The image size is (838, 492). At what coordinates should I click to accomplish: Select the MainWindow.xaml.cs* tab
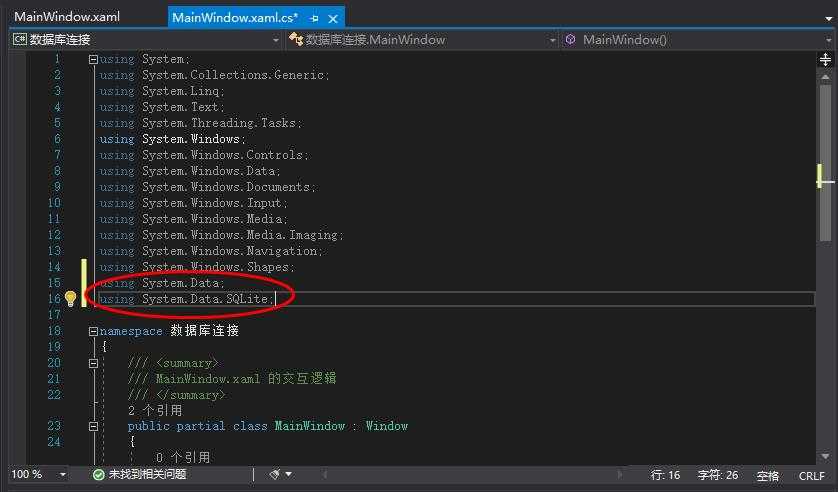pyautogui.click(x=235, y=18)
